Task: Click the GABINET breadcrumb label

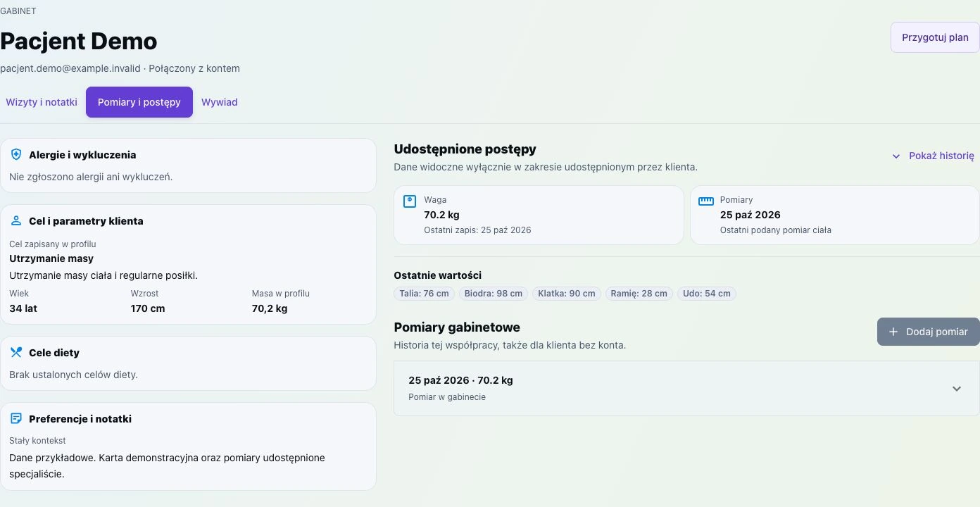Action: [x=18, y=11]
